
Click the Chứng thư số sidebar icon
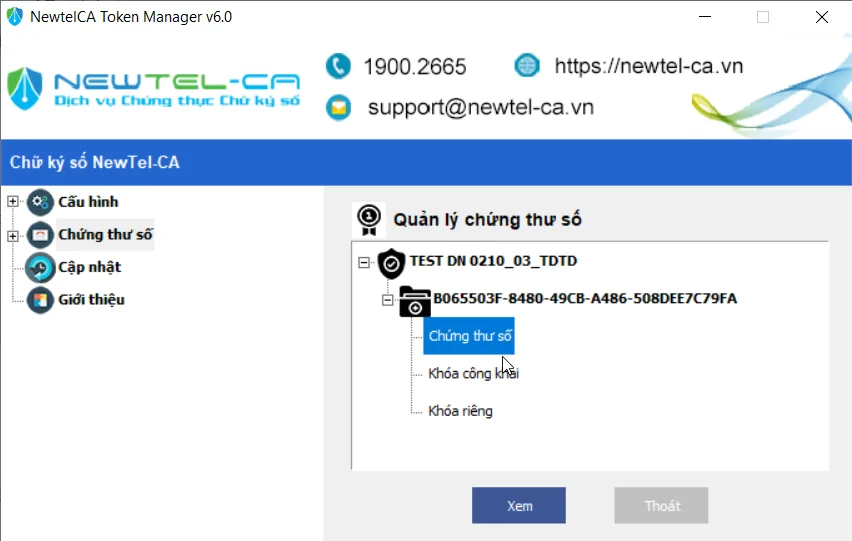[x=40, y=235]
